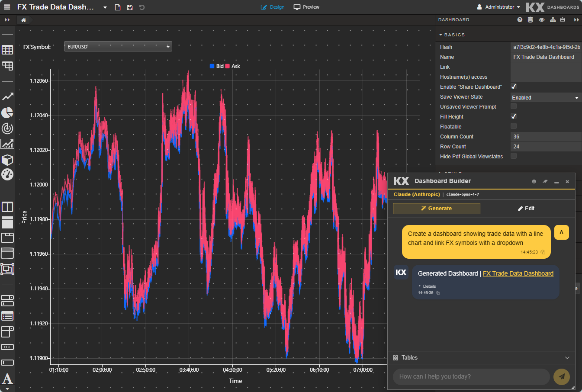Switch to Preview mode
This screenshot has height=392, width=582.
[306, 7]
